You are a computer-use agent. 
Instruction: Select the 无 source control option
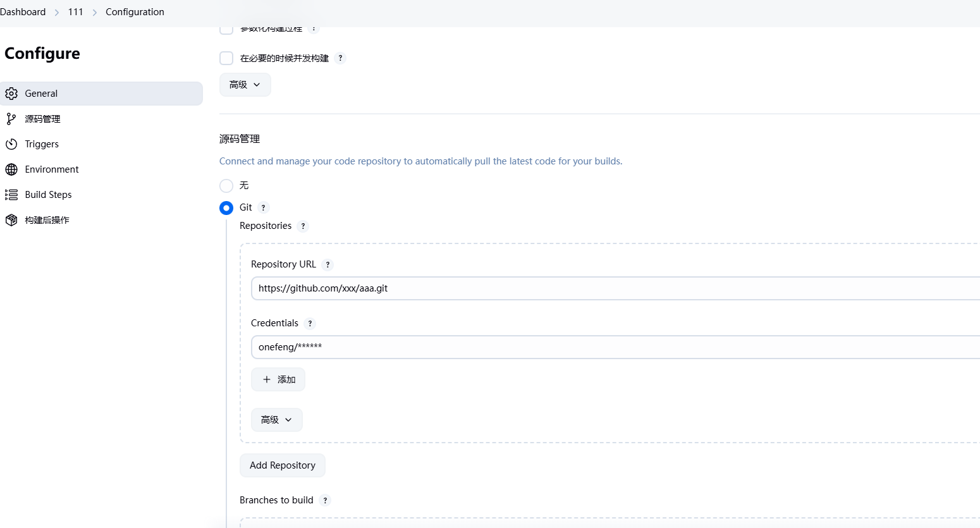(x=226, y=186)
